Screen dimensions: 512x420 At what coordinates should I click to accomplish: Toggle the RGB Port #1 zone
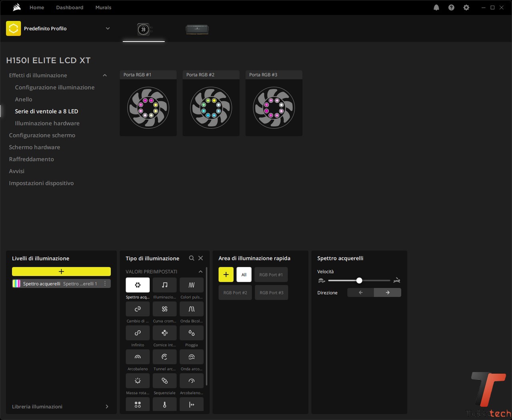click(x=271, y=275)
